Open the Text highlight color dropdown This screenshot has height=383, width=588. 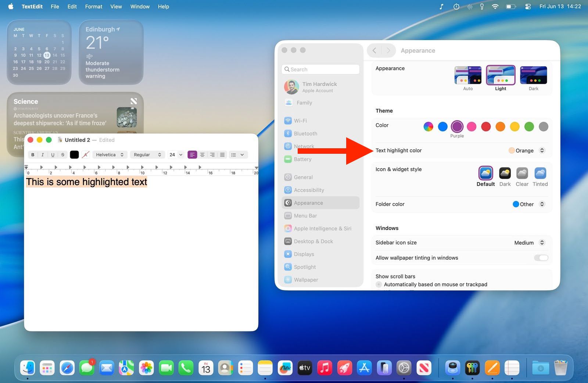[541, 150]
